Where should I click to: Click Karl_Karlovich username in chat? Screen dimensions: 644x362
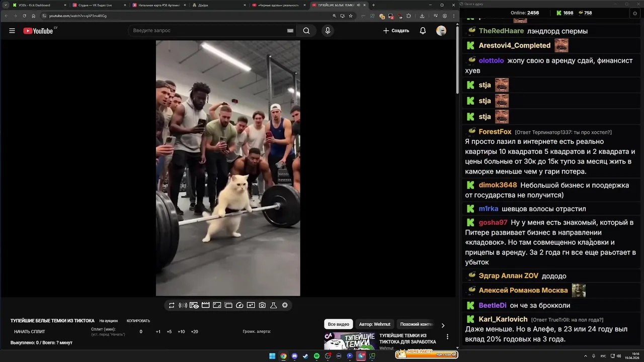click(x=503, y=319)
